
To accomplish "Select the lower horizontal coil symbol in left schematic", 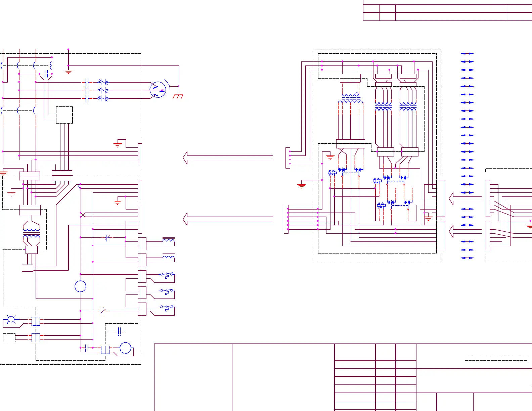I will click(169, 256).
